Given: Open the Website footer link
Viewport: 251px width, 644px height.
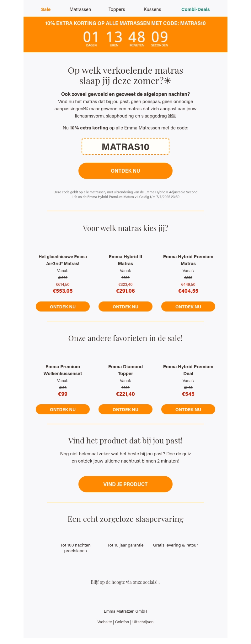Looking at the screenshot, I should pos(104,622).
